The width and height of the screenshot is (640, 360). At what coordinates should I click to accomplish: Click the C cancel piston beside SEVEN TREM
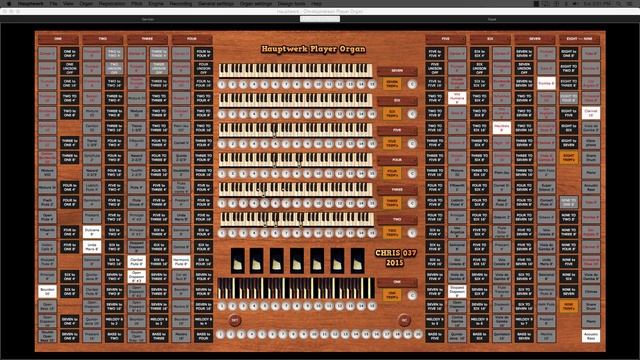coord(412,84)
